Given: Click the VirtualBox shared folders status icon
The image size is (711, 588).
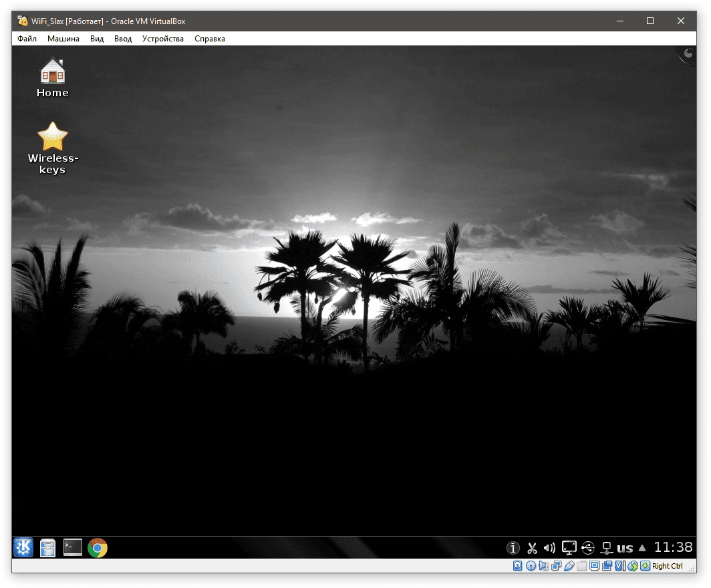Looking at the screenshot, I should pyautogui.click(x=582, y=566).
